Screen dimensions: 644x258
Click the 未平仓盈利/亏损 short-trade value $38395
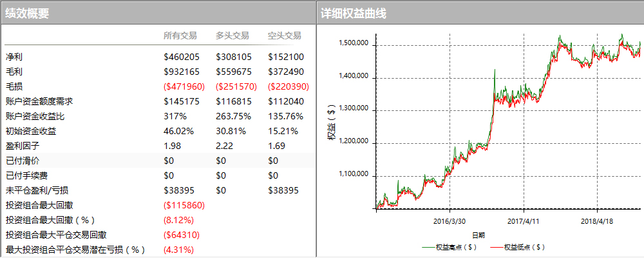[x=283, y=190]
